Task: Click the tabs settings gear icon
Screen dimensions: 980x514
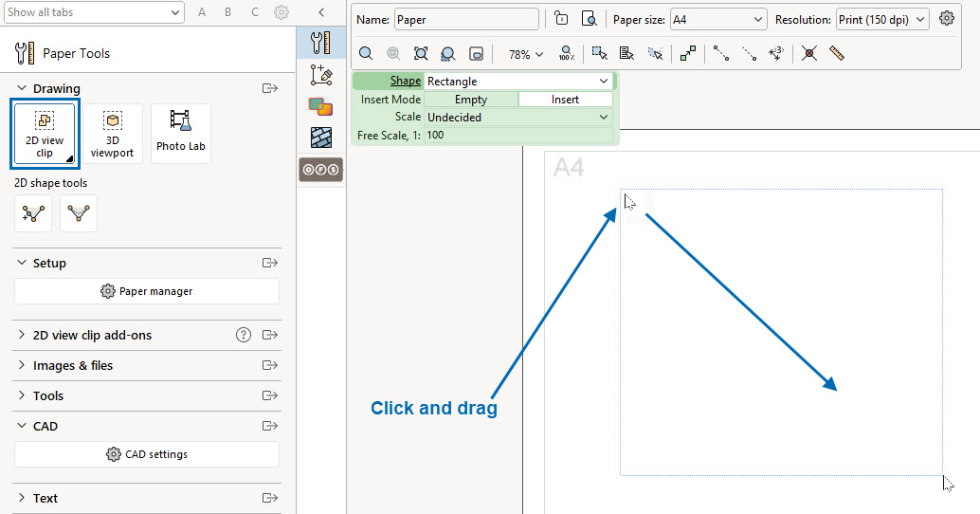Action: (281, 12)
